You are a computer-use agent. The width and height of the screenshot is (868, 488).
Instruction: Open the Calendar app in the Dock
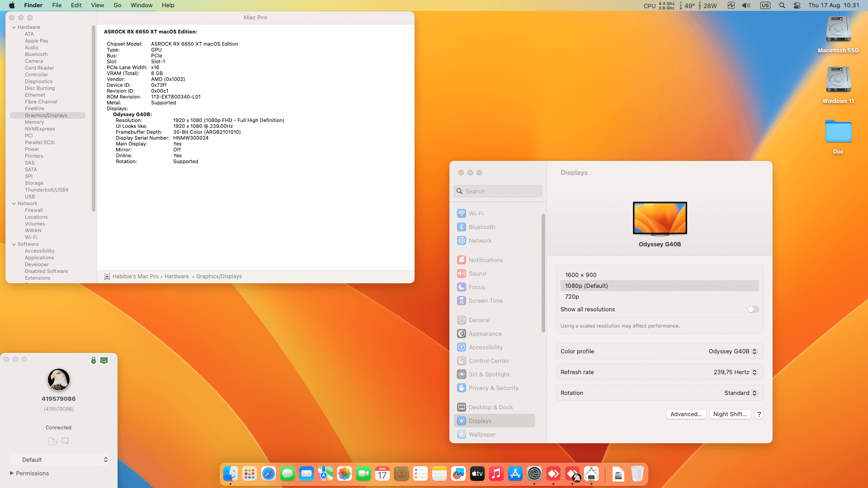click(382, 474)
